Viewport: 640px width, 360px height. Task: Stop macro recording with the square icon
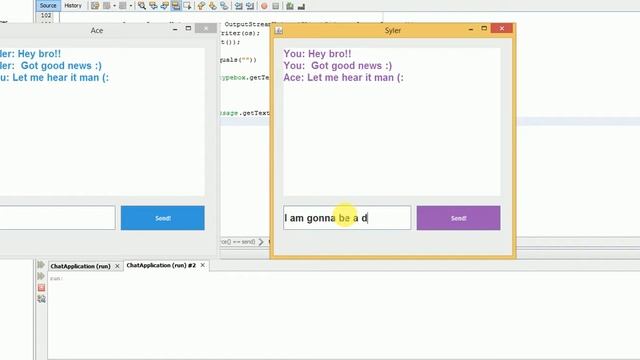click(x=276, y=6)
